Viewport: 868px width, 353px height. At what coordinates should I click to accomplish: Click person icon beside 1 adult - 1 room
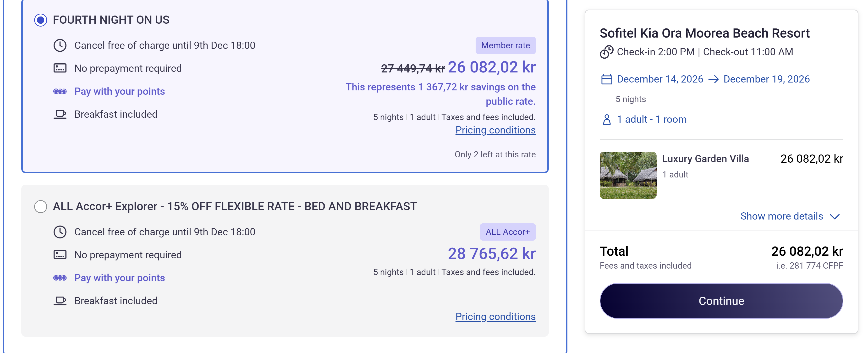(606, 119)
